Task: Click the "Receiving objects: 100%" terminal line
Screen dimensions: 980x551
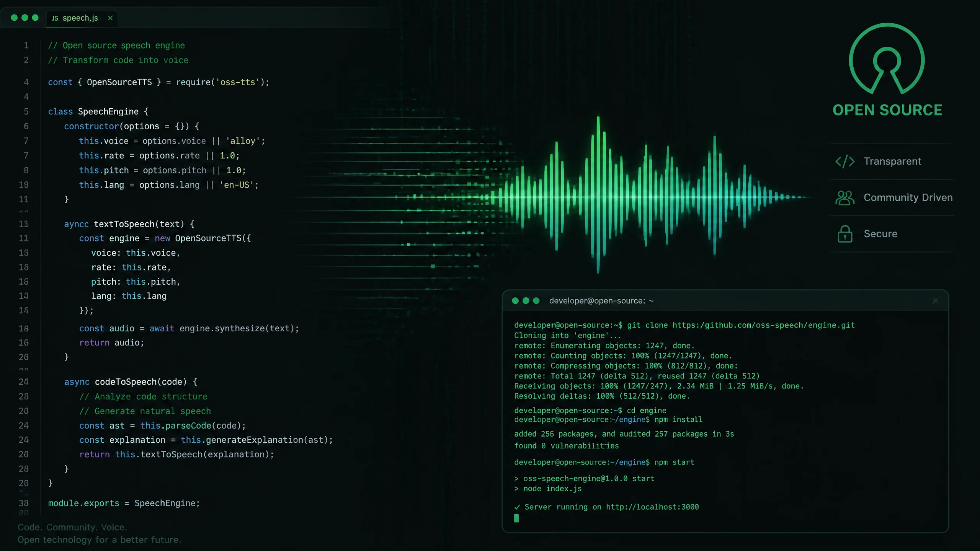Action: click(x=659, y=386)
